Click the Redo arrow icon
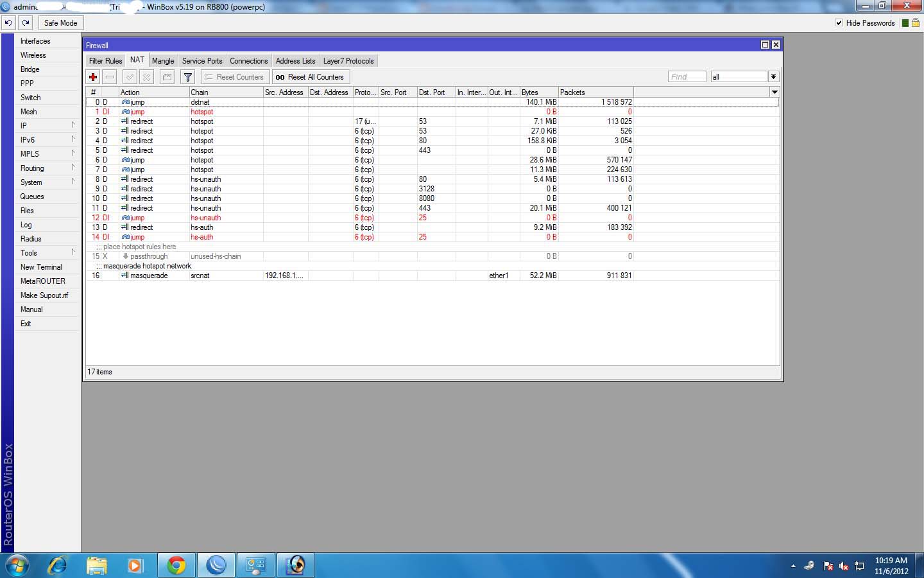924x578 pixels. coord(25,22)
